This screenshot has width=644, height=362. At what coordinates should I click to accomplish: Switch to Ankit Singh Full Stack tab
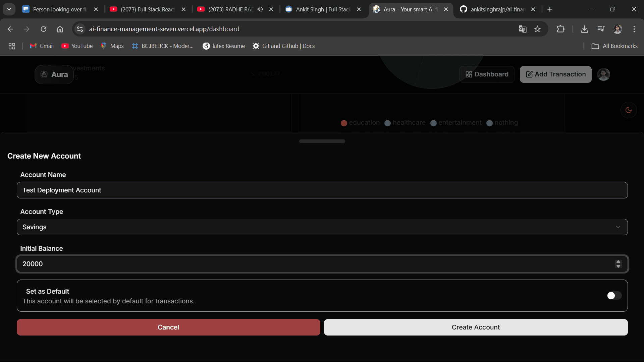[x=322, y=9]
